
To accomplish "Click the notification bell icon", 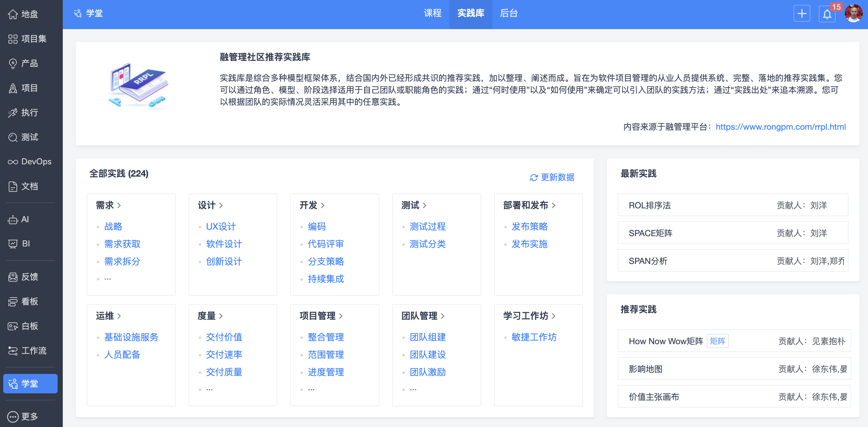I will (827, 14).
